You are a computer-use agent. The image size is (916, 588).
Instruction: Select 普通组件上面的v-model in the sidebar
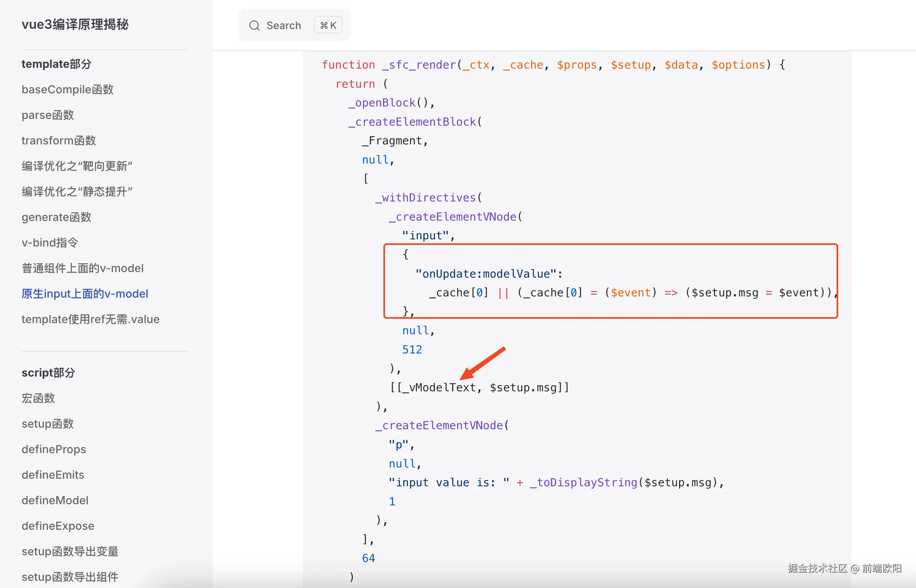click(83, 268)
